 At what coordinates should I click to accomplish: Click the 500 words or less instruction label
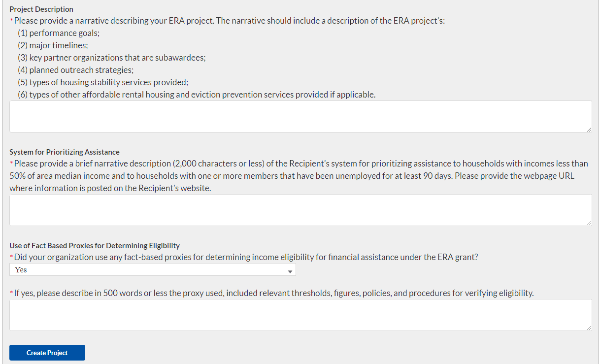[x=273, y=294]
